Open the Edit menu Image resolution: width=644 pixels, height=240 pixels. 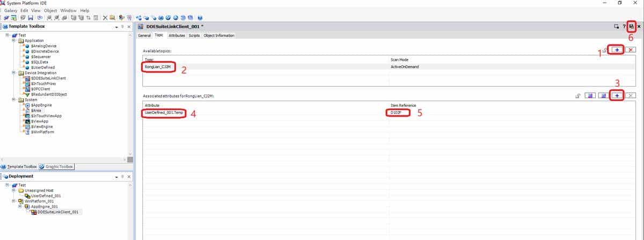tap(25, 10)
